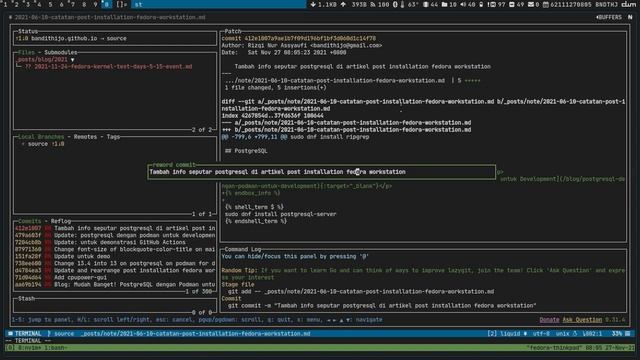Select the active workspace tag 0
Screen dimensions: 640x360
pos(107,4)
